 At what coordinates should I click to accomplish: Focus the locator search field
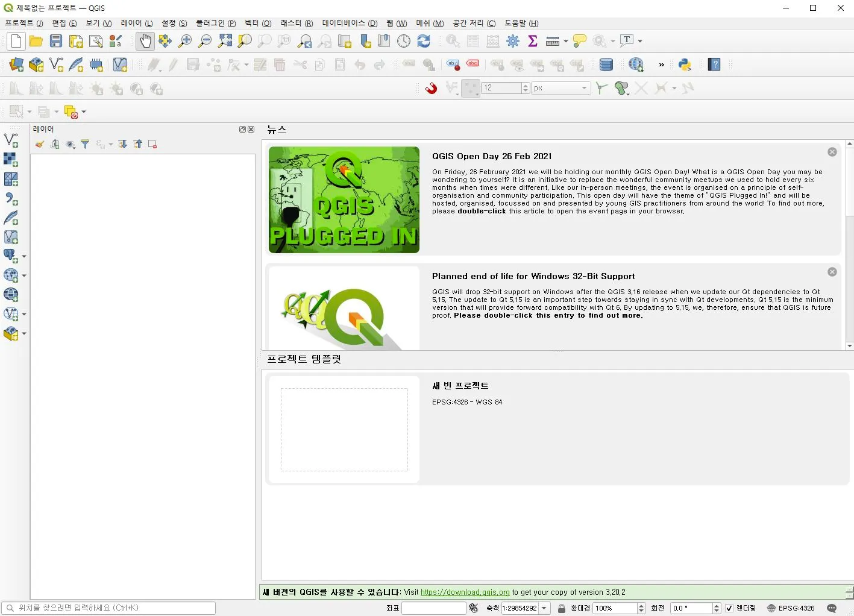coord(108,608)
